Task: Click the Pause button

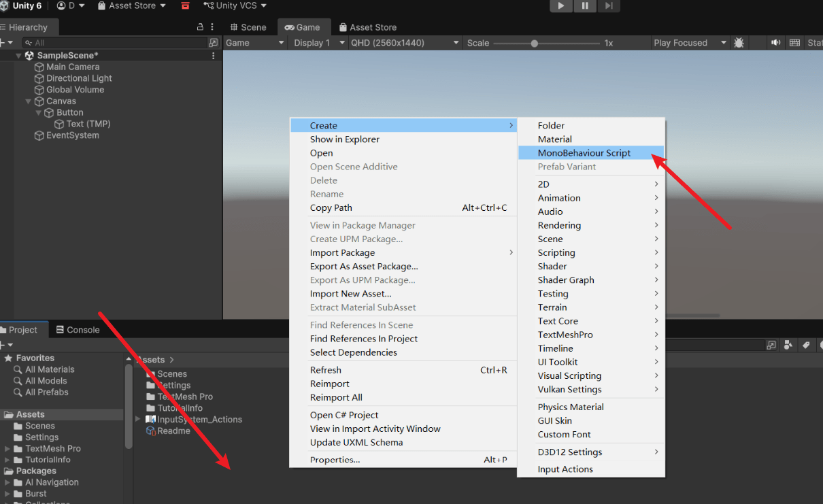Action: [585, 5]
